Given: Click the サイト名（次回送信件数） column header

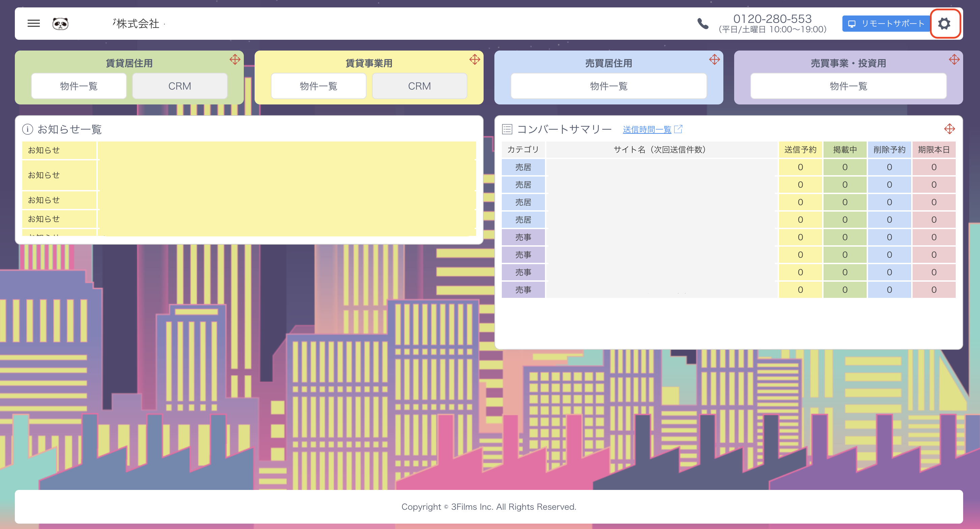Looking at the screenshot, I should 662,149.
